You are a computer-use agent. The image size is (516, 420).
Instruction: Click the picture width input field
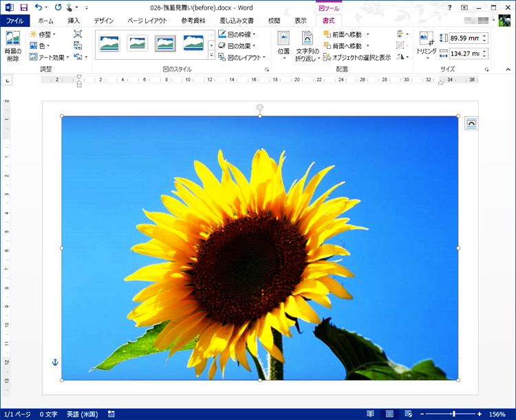point(465,54)
